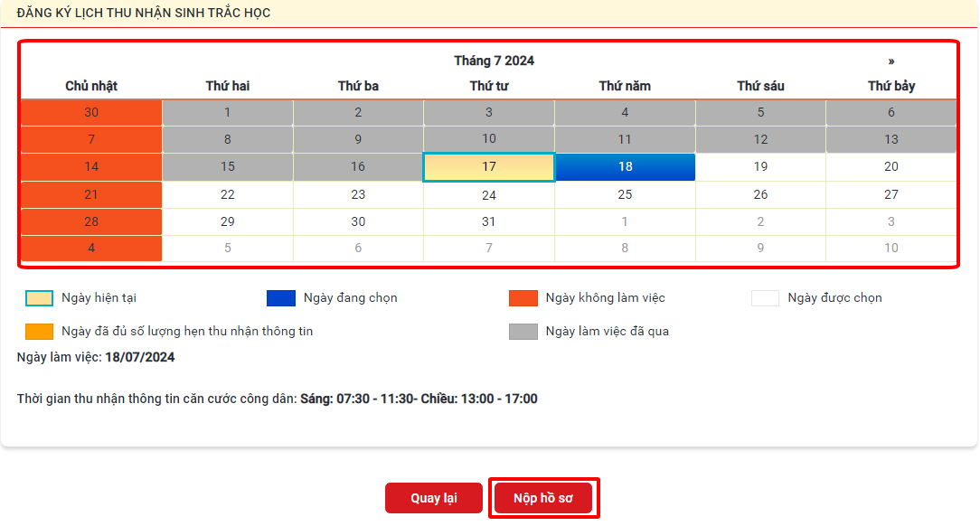Screen dimensions: 980x526
Task: Select July 29 on the calendar
Action: point(228,221)
